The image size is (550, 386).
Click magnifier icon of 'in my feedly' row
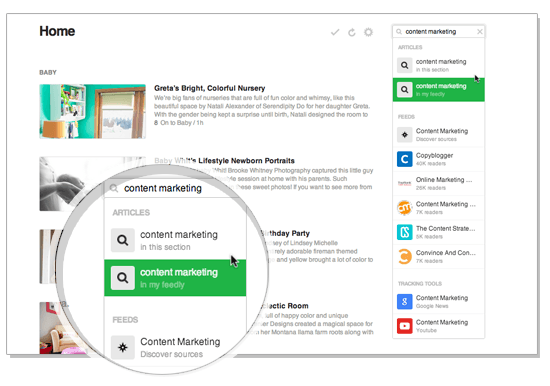tap(404, 90)
